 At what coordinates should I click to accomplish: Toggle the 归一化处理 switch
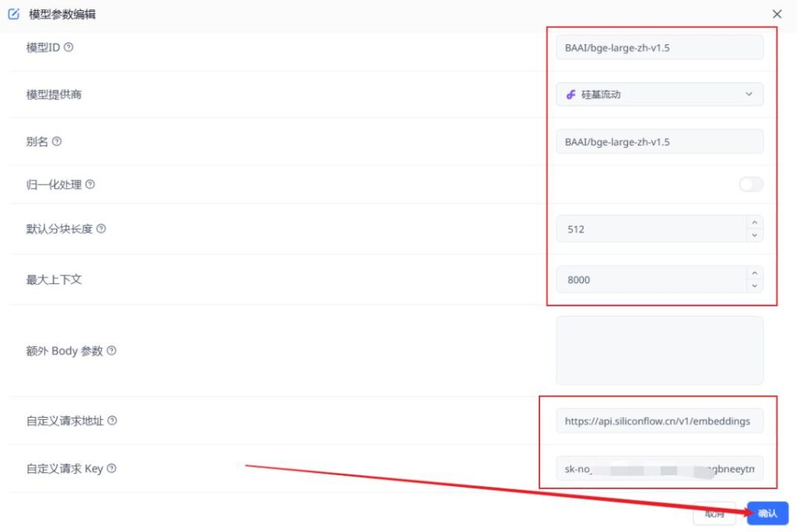point(750,184)
